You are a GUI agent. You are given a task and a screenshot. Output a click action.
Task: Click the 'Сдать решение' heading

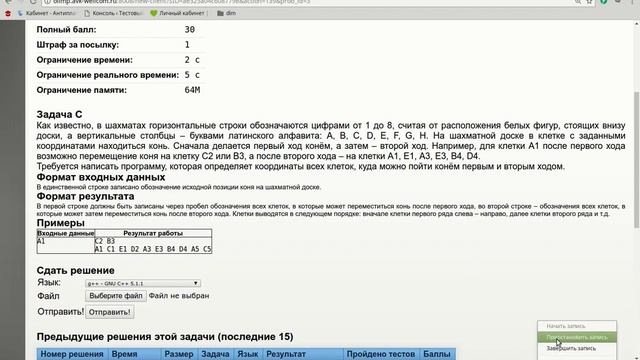click(76, 271)
